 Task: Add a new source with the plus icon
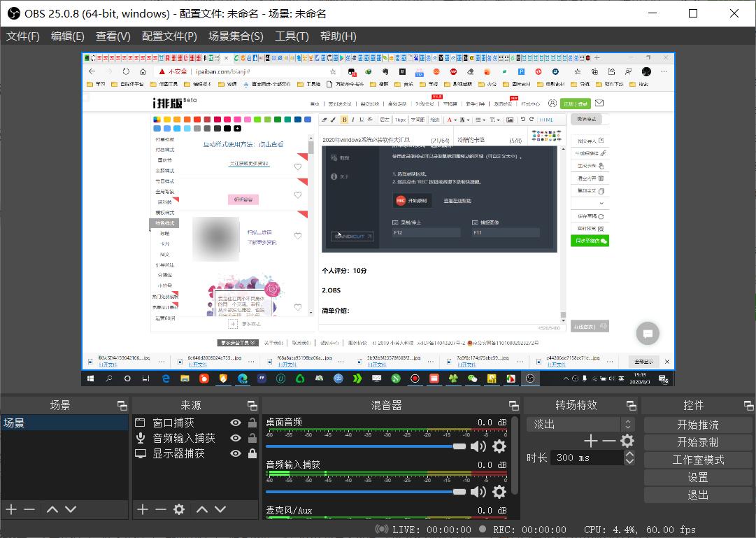[143, 509]
